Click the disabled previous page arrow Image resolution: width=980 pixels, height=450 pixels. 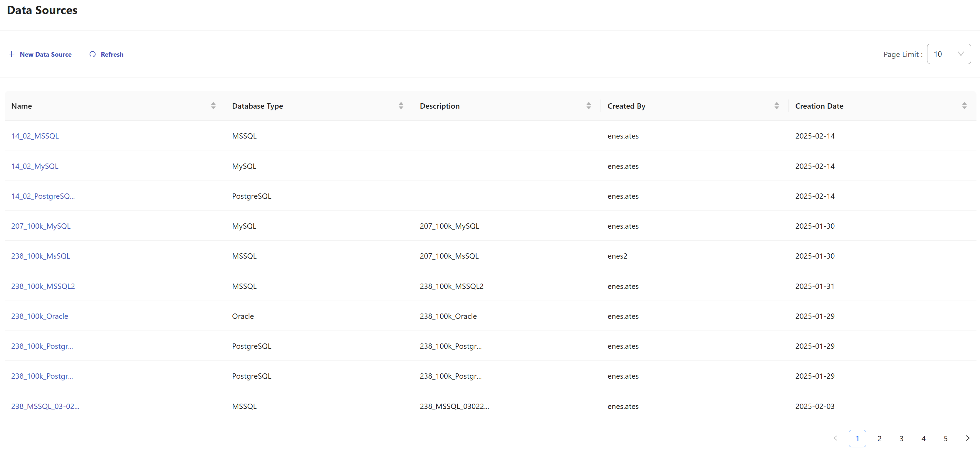(835, 438)
